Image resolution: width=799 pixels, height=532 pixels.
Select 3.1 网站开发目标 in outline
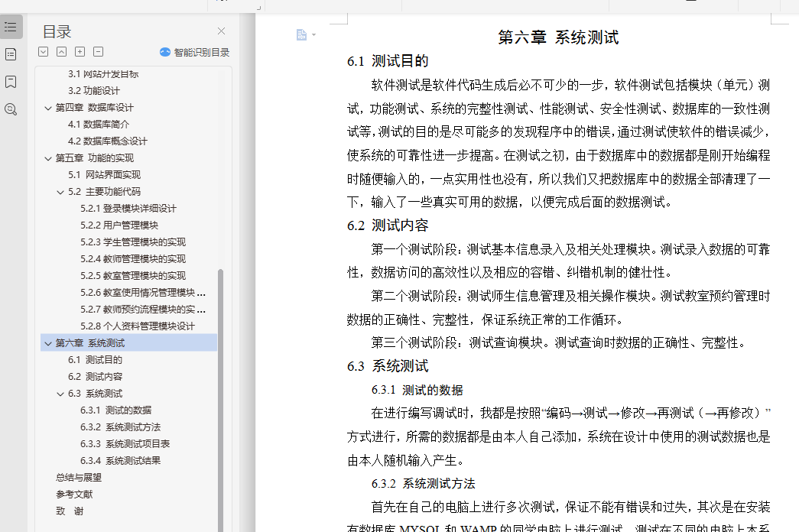(x=103, y=74)
